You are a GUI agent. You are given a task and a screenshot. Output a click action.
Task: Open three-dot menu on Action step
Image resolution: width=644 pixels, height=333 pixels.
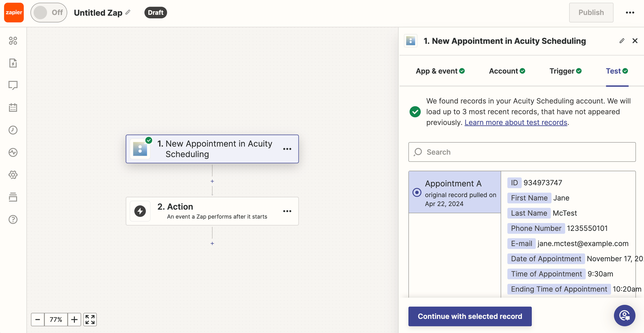pos(287,211)
